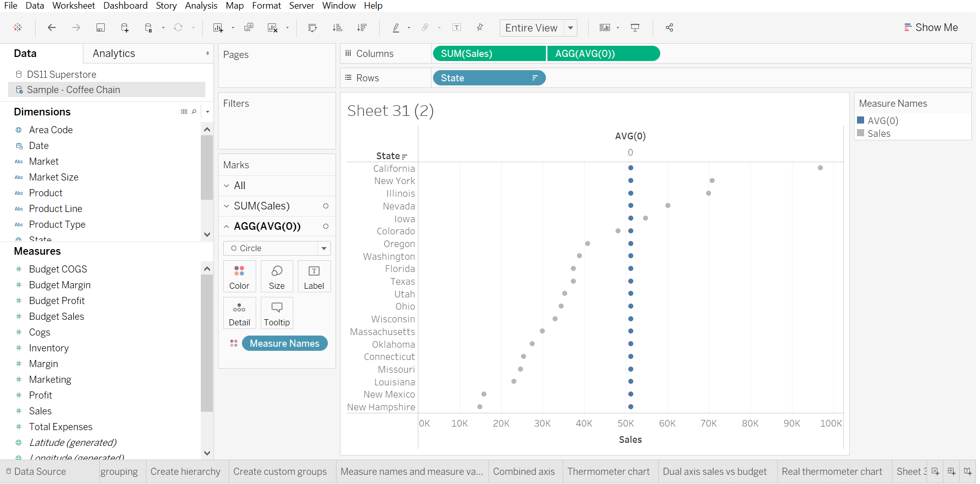Click the Color button in Marks card
The width and height of the screenshot is (980, 484).
[x=239, y=276]
